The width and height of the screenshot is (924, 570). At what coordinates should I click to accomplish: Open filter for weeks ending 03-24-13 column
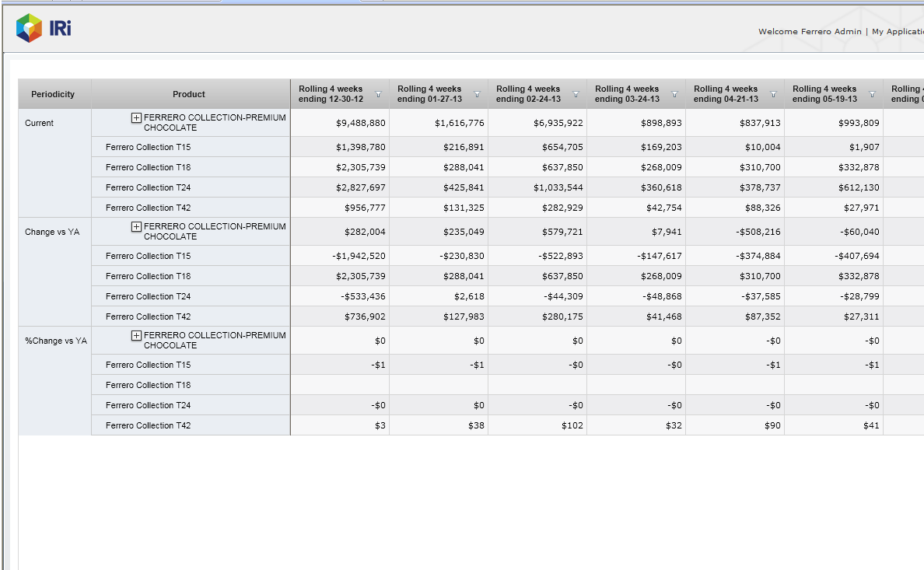click(x=675, y=94)
